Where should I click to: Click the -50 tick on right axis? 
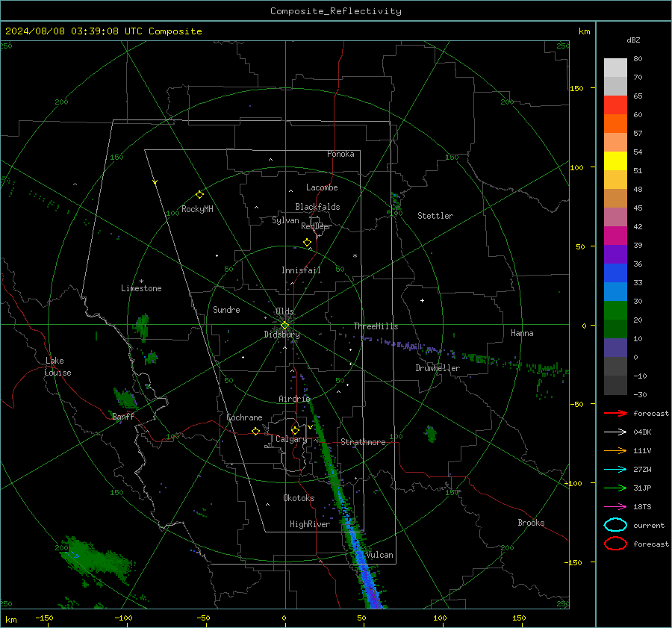tap(576, 404)
